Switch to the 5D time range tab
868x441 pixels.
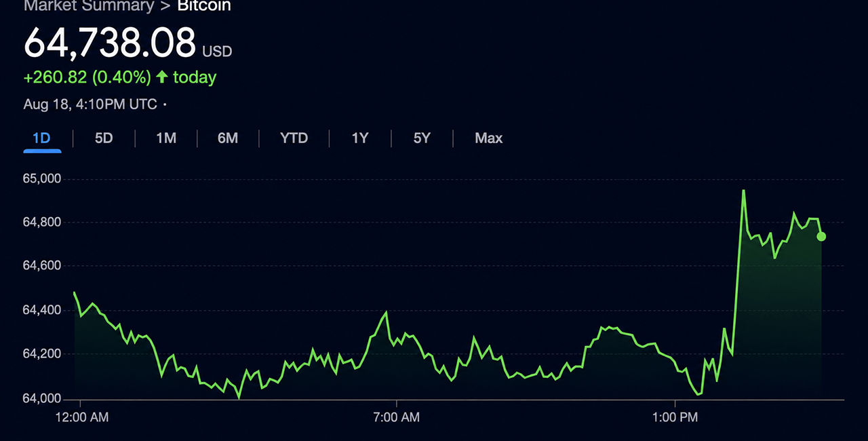tap(104, 138)
